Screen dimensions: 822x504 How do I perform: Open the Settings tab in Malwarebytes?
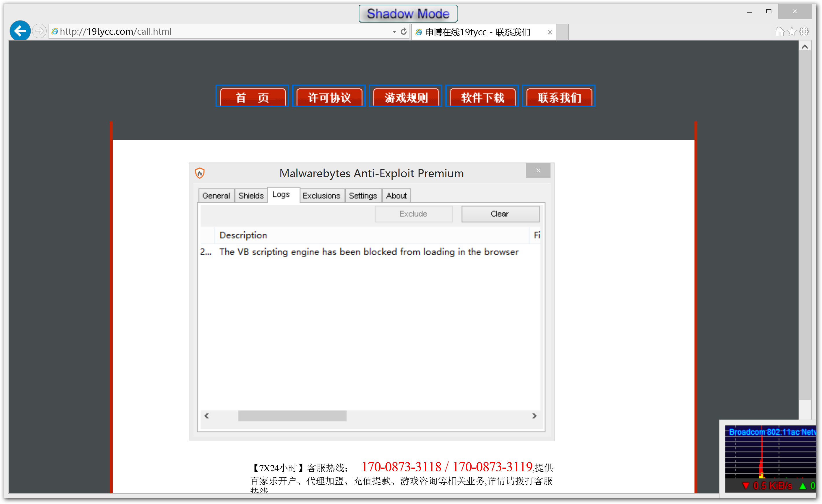pos(363,196)
